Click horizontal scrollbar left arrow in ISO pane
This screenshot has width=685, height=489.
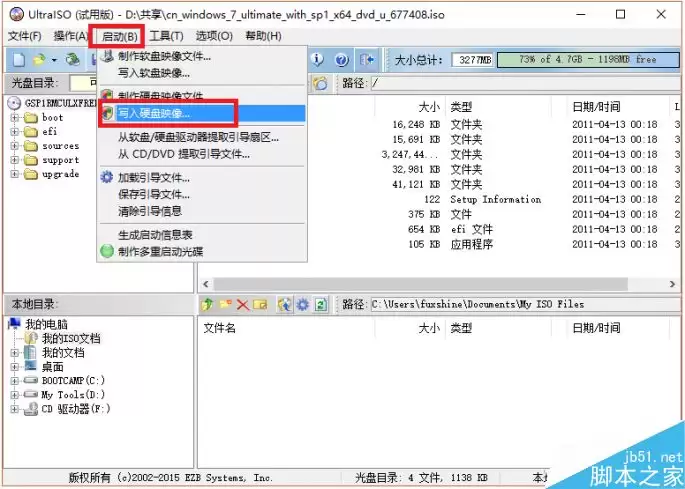(x=206, y=284)
